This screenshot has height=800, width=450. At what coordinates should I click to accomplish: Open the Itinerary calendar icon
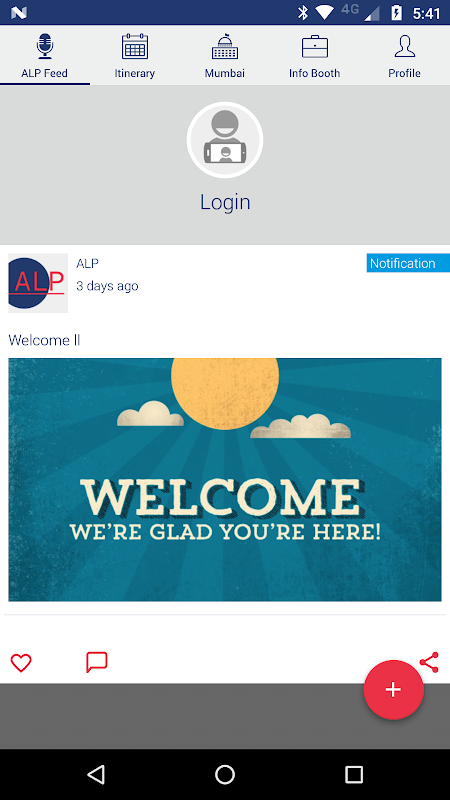point(135,46)
